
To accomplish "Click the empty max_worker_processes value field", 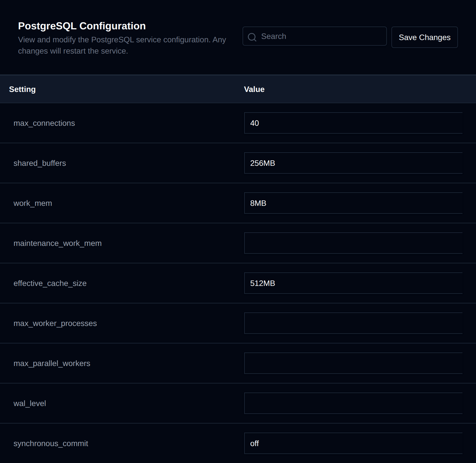I will point(353,323).
